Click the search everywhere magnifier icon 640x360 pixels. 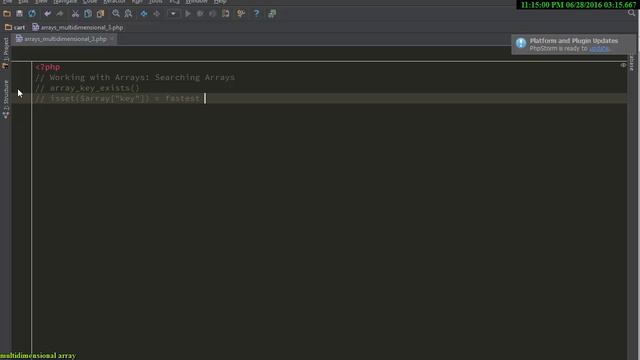(x=631, y=13)
